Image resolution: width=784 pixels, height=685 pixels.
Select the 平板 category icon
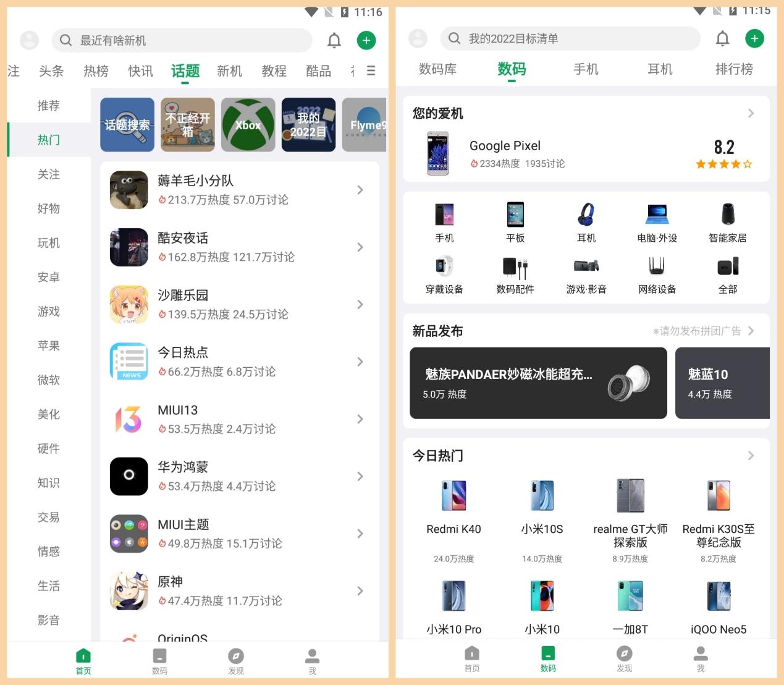(515, 221)
